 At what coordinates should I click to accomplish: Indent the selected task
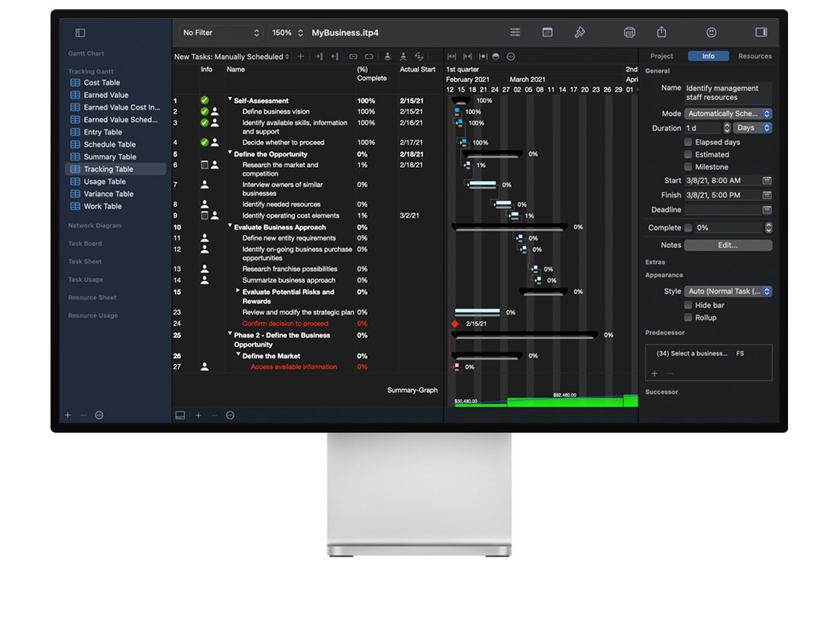(x=318, y=56)
